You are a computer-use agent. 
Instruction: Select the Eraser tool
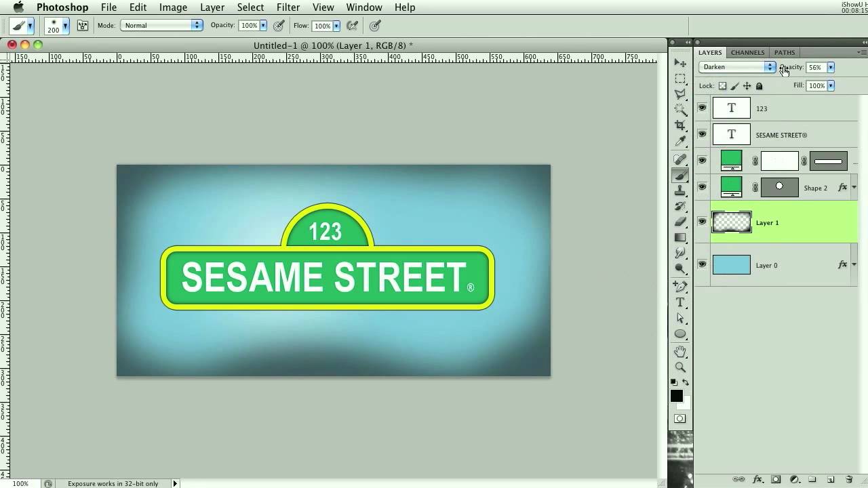[x=680, y=222]
